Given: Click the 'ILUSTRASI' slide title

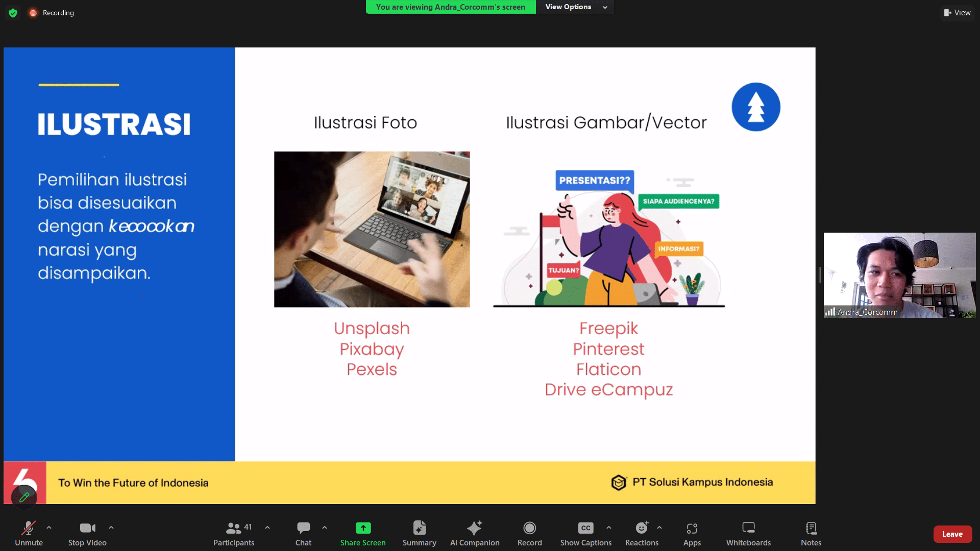Looking at the screenshot, I should 114,124.
